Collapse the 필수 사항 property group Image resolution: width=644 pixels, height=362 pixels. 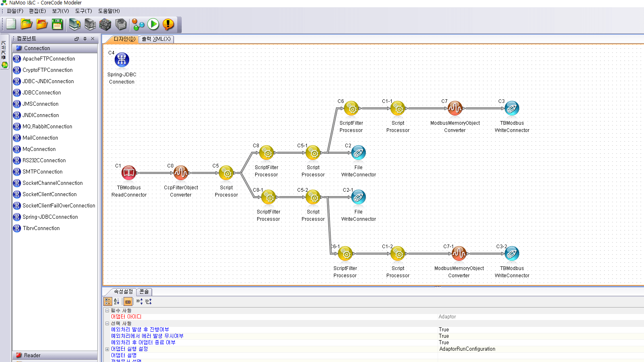(x=107, y=310)
